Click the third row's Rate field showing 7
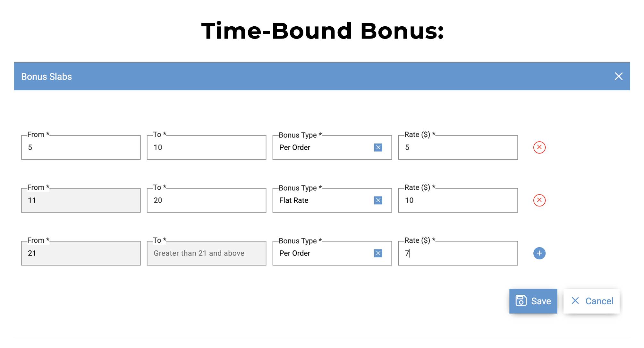Screen dimensions: 644x348 (458, 253)
